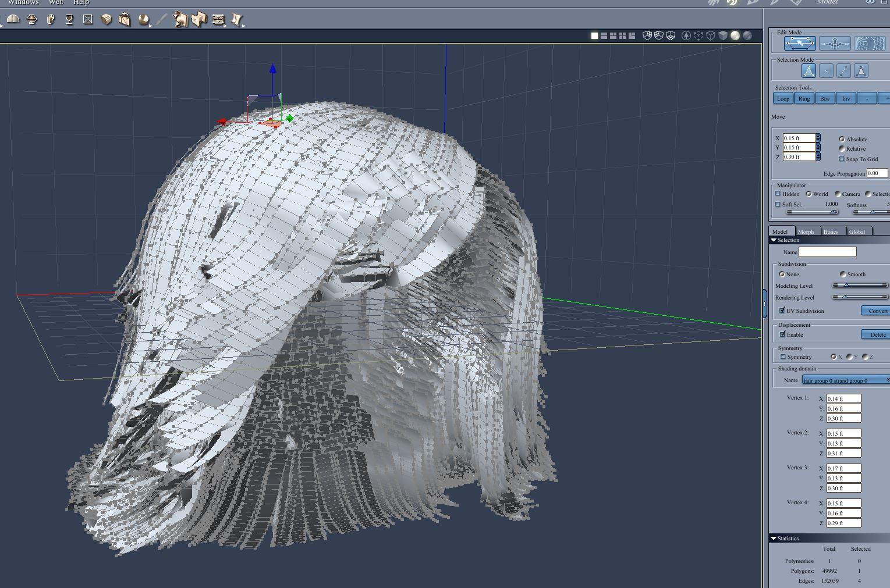Toggle the UV Subdivision checkbox
Image resolution: width=890 pixels, height=588 pixels.
click(x=782, y=311)
